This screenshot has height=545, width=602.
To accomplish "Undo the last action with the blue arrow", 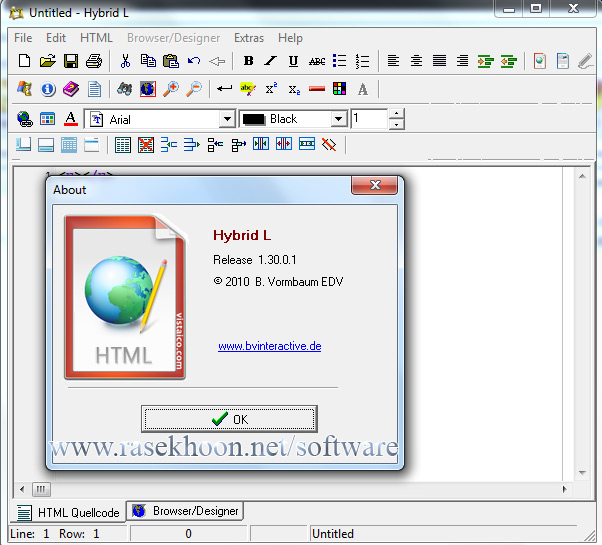I will tap(194, 61).
